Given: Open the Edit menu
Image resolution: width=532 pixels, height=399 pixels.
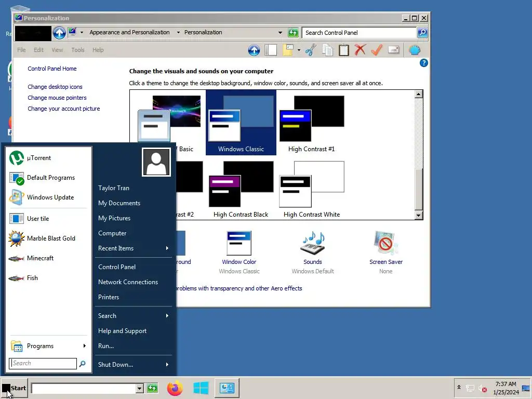Looking at the screenshot, I should [x=38, y=50].
